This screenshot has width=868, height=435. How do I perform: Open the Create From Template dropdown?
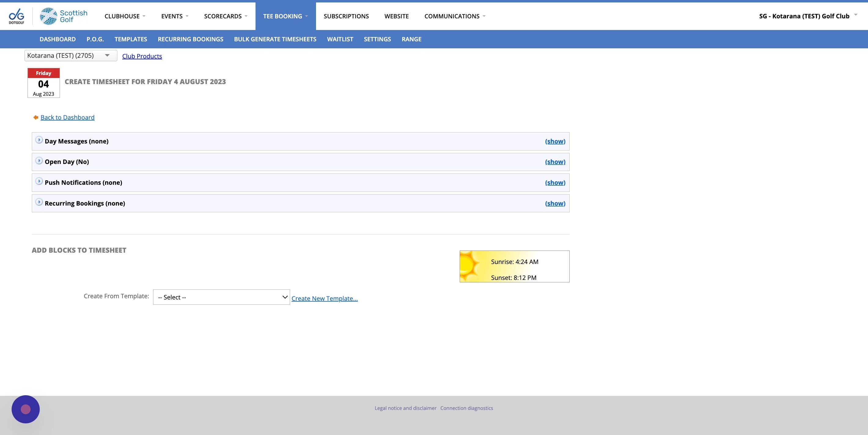221,297
